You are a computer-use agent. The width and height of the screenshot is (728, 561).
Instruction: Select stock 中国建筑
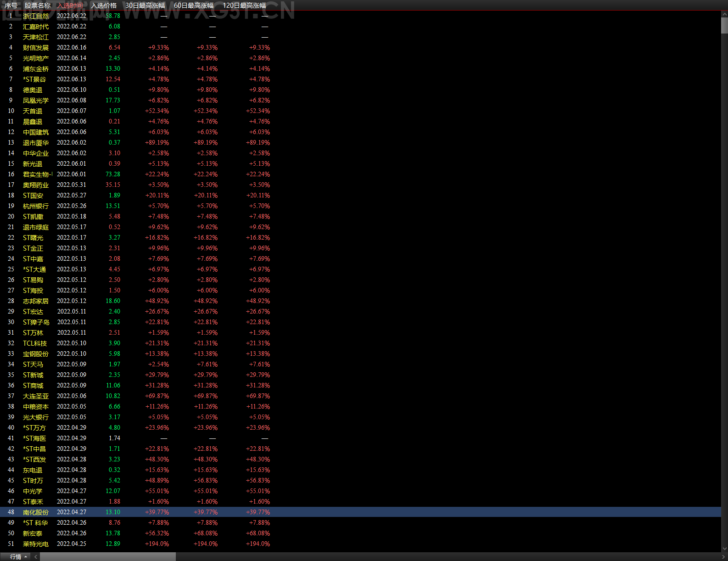pos(36,132)
